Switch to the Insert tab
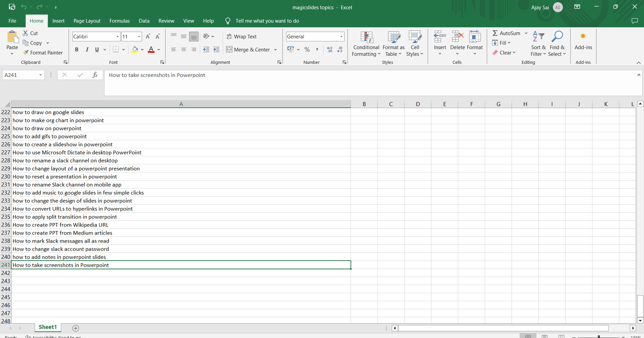This screenshot has width=644, height=338. tap(58, 21)
